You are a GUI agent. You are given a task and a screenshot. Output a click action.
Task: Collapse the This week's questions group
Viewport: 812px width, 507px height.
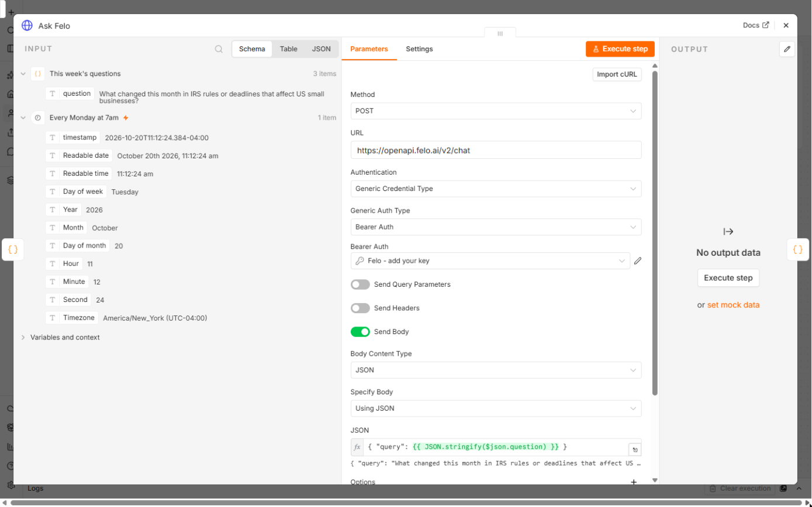coord(23,74)
